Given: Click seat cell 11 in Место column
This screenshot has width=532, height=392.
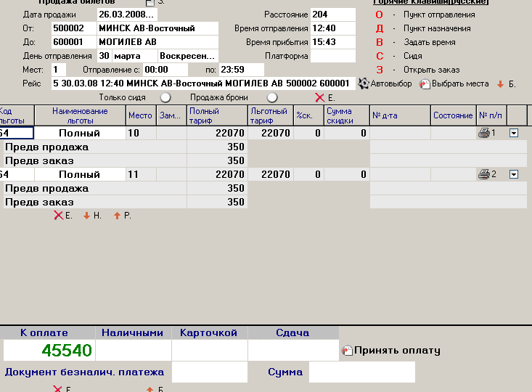Looking at the screenshot, I should tap(141, 174).
